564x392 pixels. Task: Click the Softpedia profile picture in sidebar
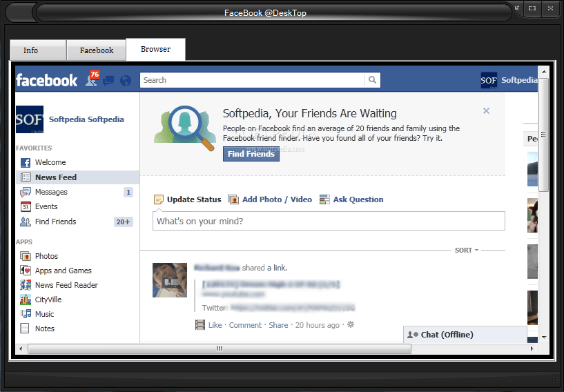30,119
